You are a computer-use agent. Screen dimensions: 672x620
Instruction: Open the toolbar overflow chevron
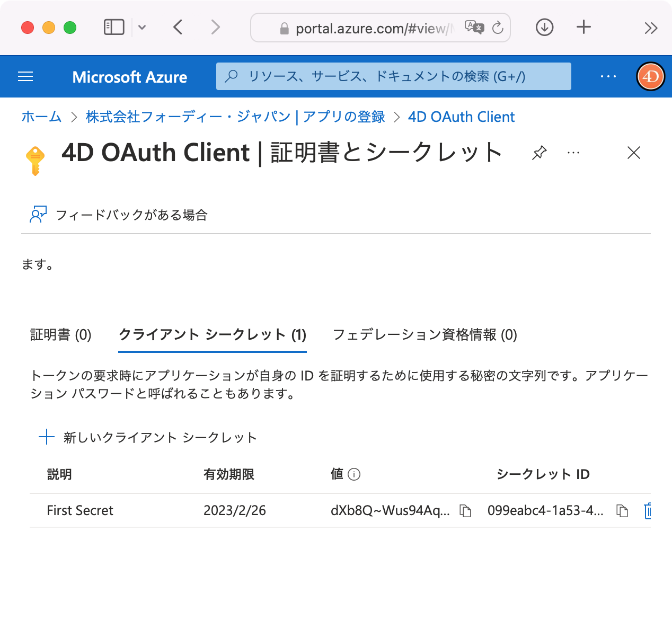(651, 28)
